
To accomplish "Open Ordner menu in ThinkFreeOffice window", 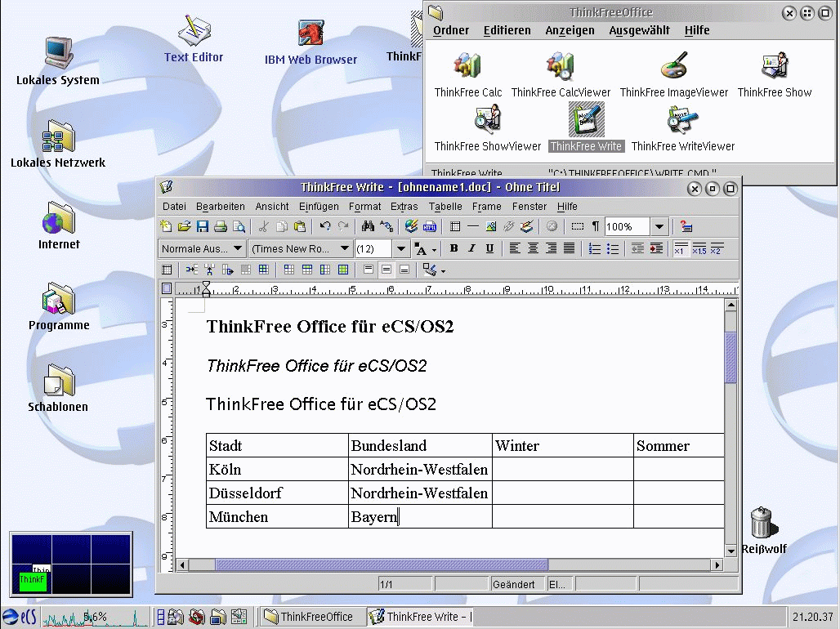I will [x=450, y=30].
